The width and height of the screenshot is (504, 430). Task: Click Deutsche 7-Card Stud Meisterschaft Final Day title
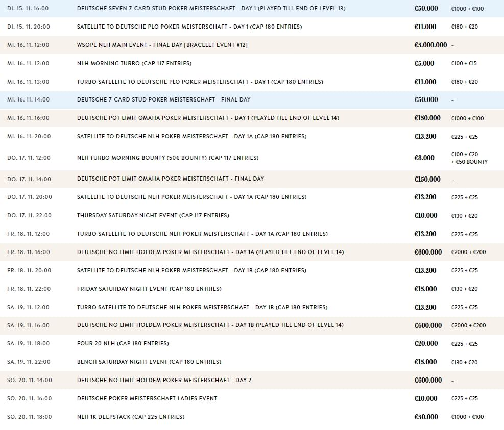(x=163, y=99)
